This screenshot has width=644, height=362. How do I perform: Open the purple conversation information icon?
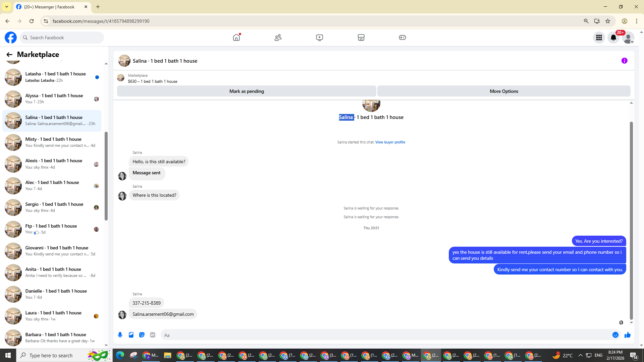tap(624, 61)
